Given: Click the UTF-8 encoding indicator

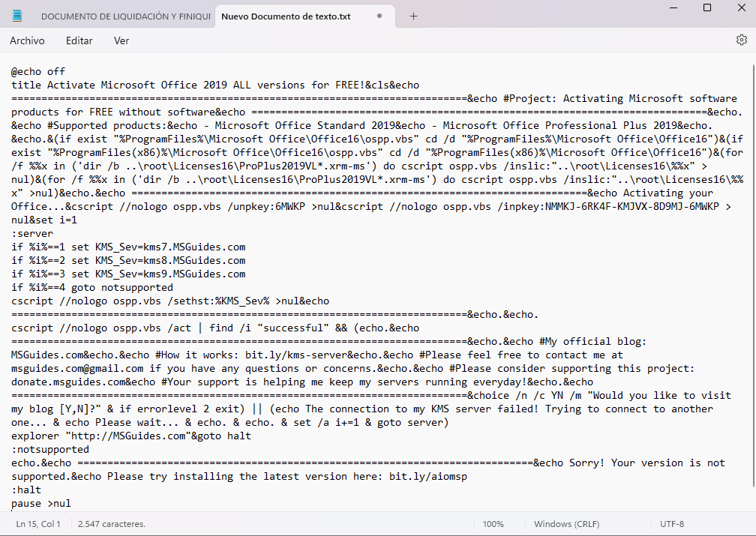Looking at the screenshot, I should [672, 524].
